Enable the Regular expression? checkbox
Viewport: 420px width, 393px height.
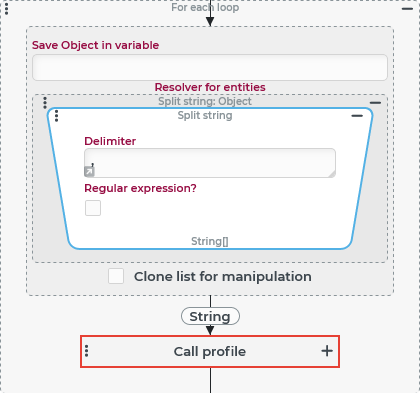(93, 208)
